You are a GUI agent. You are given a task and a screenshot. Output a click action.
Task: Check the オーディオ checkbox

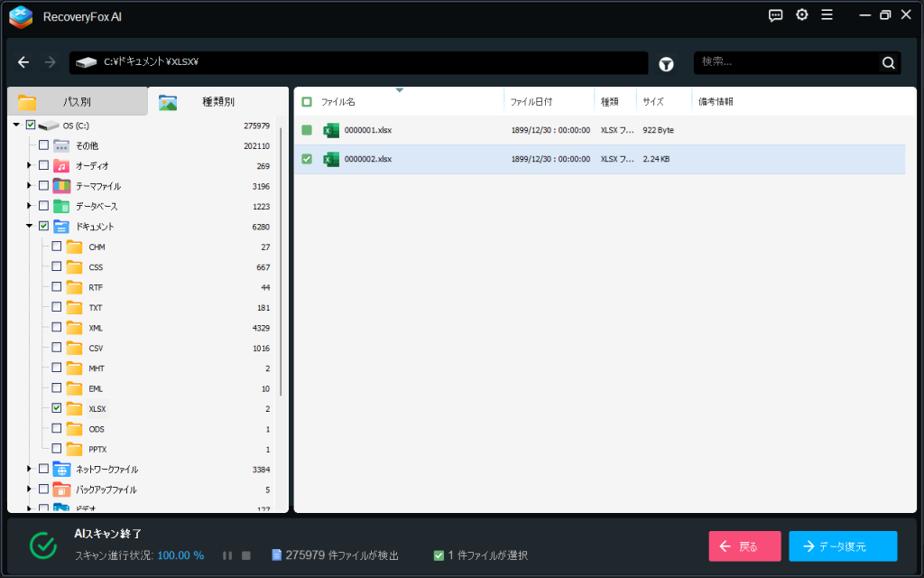(x=43, y=165)
